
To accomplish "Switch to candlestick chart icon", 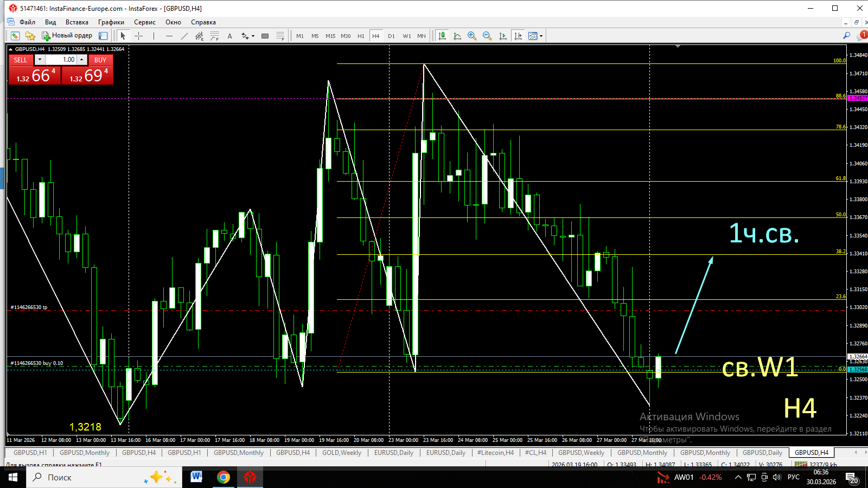I will point(442,36).
